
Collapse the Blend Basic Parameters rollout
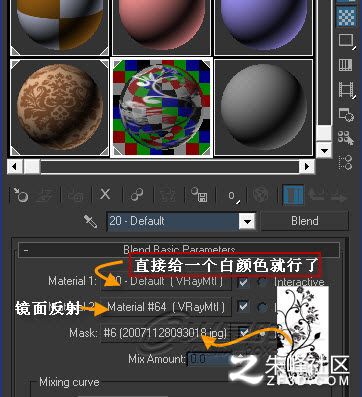click(179, 250)
